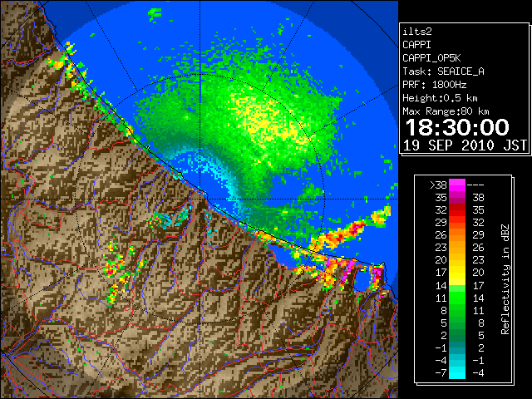This screenshot has height=399, width=532.
Task: Click the magenta >38 legend swatch
Action: (x=457, y=185)
